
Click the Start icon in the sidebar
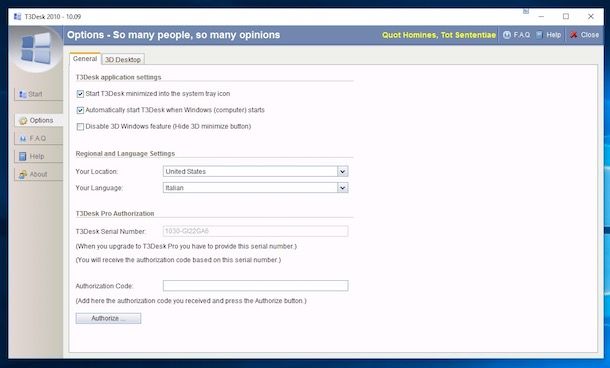click(23, 94)
